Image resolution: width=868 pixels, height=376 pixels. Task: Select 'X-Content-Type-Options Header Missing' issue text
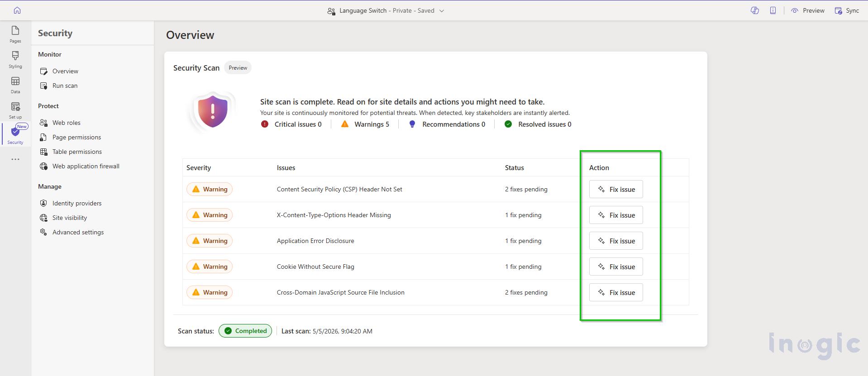[334, 215]
